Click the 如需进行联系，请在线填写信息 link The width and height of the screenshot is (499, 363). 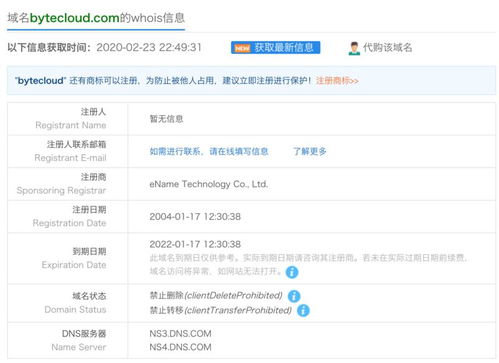(209, 152)
